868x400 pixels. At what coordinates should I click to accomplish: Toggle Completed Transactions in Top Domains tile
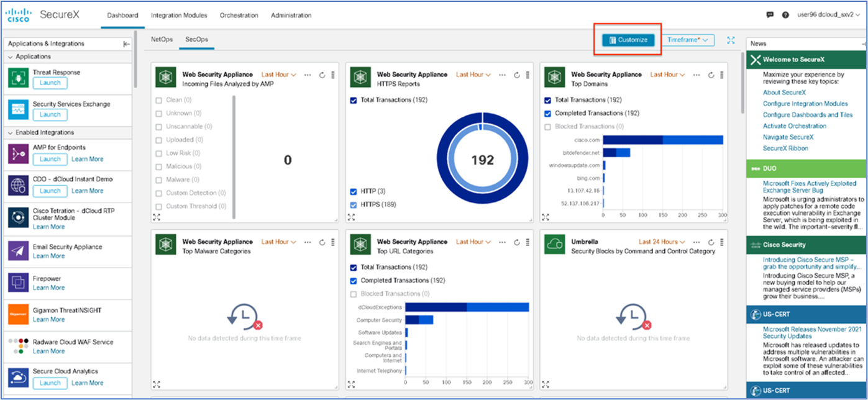[547, 113]
